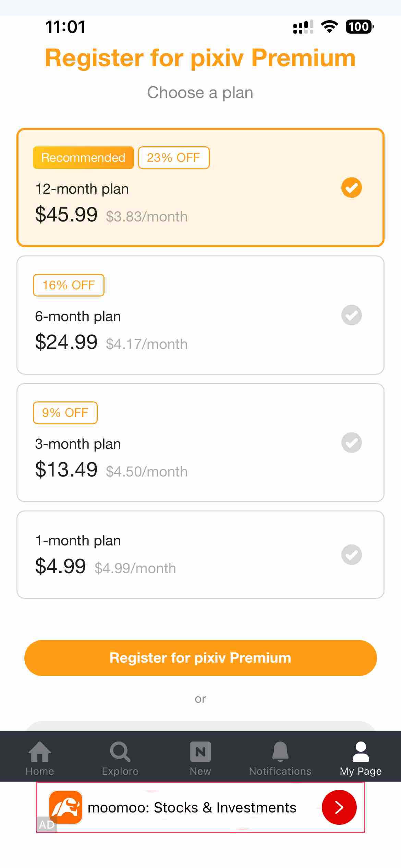This screenshot has height=868, width=401.
Task: Select the 3-month plan radio check
Action: click(x=351, y=443)
